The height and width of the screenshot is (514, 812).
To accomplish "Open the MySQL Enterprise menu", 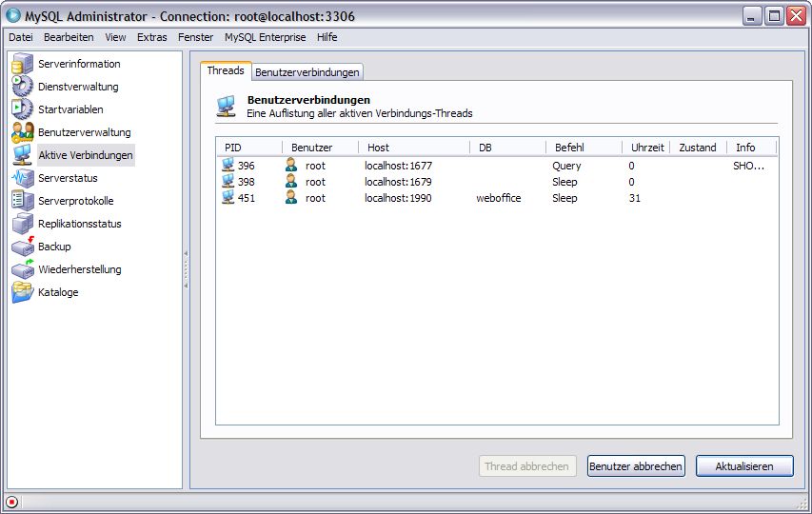I will pos(266,37).
